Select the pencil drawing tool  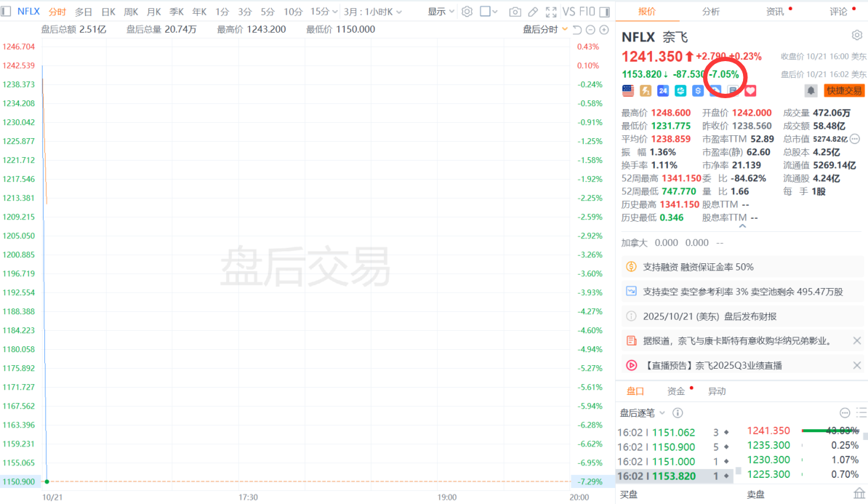pos(533,12)
